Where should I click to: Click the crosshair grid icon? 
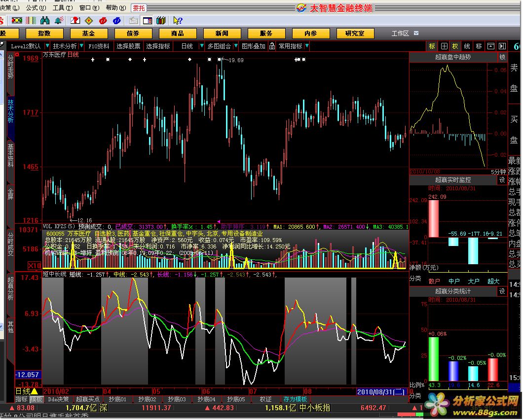click(x=444, y=46)
